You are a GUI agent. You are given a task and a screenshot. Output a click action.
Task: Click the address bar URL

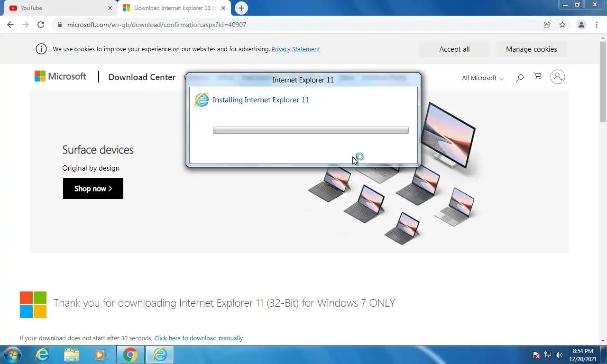156,25
